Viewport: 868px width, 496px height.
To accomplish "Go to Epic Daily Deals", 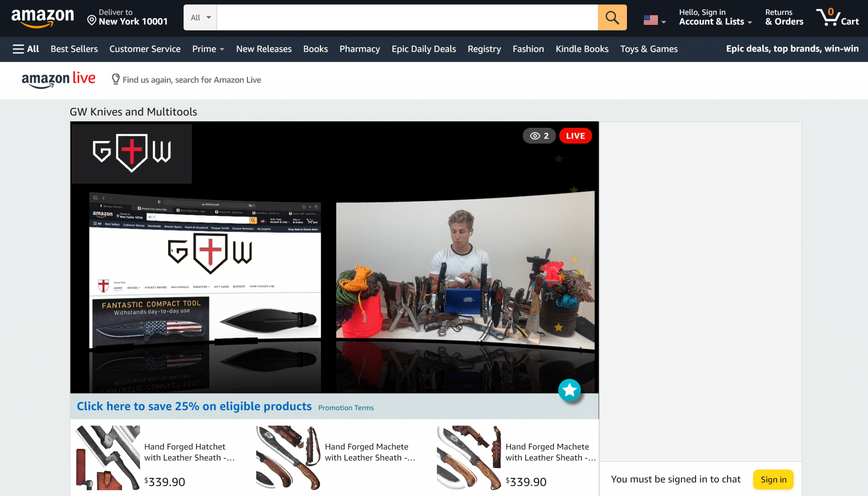I will tap(423, 49).
